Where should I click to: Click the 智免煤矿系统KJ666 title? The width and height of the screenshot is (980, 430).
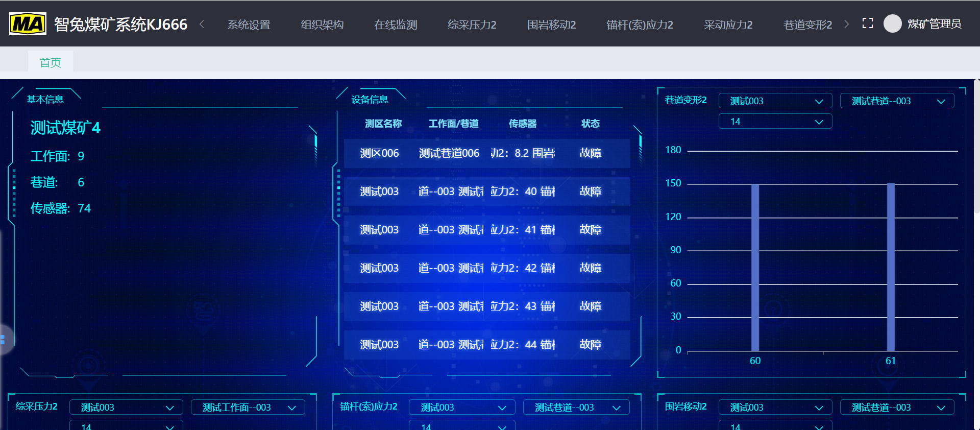121,24
